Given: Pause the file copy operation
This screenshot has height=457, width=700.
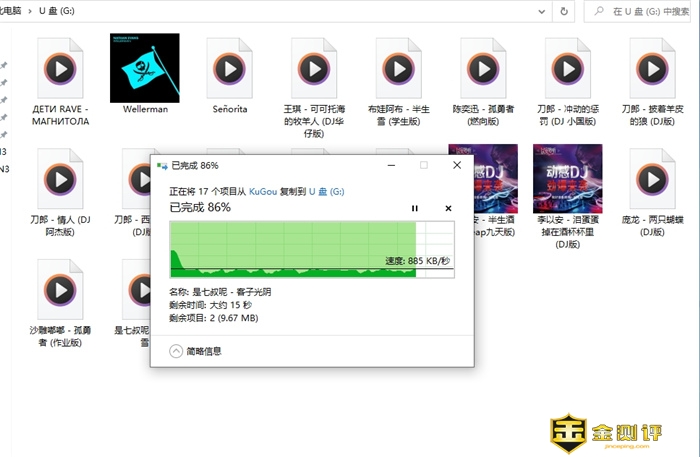Looking at the screenshot, I should pos(415,208).
